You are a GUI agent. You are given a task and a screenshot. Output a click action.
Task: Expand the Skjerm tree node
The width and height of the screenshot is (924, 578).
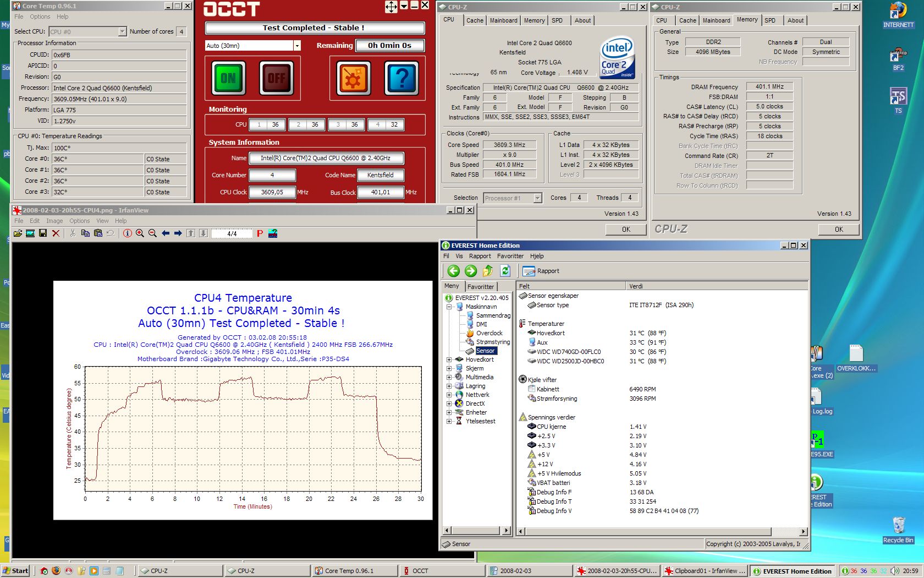tap(449, 368)
